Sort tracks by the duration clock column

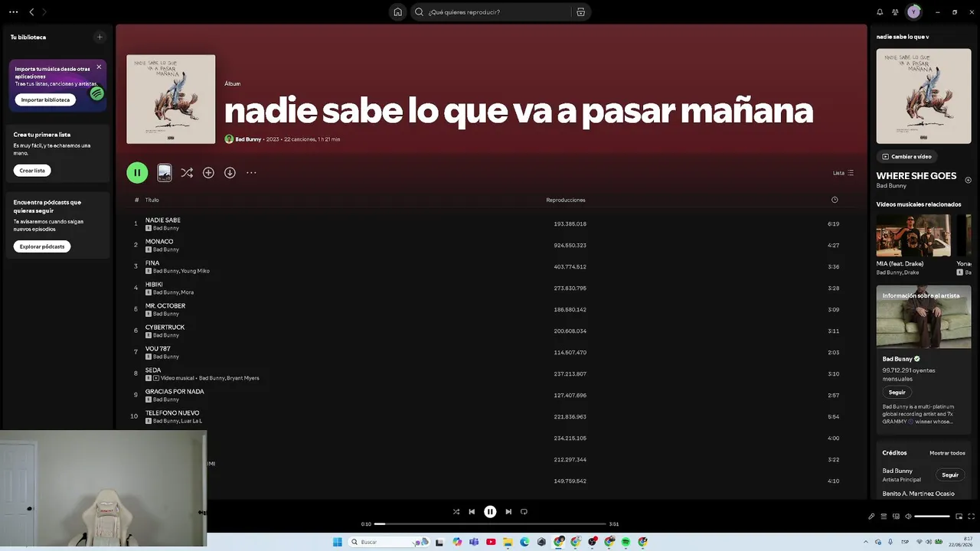[x=835, y=200]
